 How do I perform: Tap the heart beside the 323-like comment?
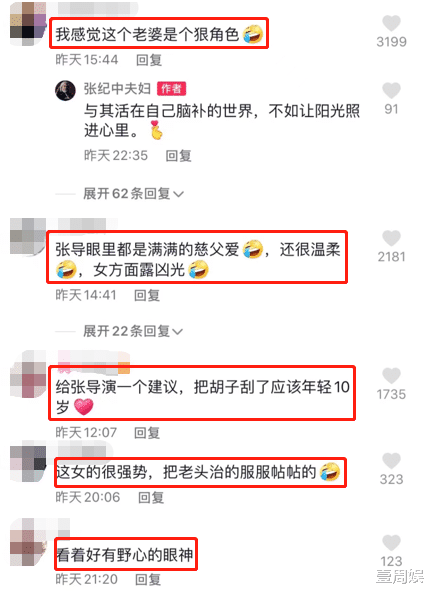pyautogui.click(x=391, y=461)
